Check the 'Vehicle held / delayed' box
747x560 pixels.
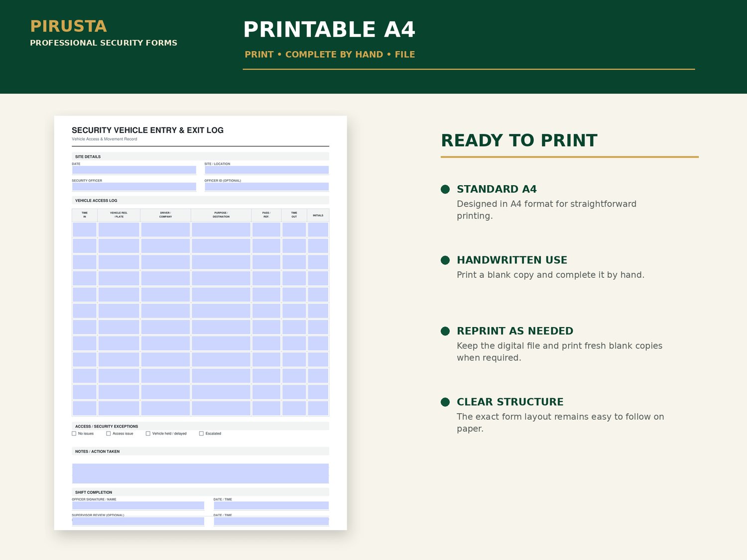pos(148,434)
